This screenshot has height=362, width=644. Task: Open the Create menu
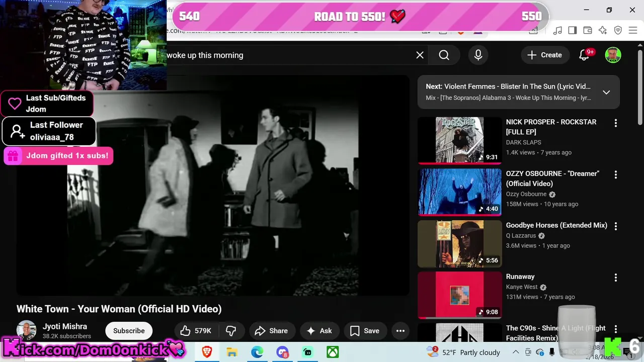click(544, 55)
